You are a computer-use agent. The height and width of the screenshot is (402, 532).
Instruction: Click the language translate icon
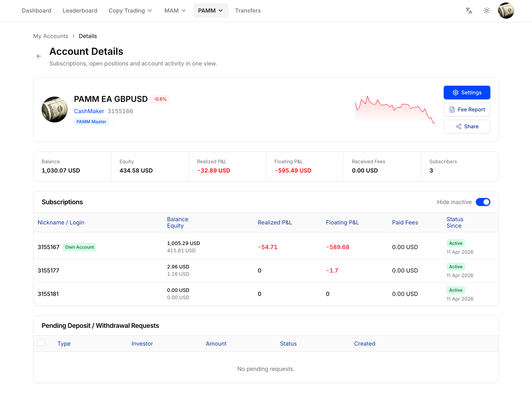click(x=469, y=11)
